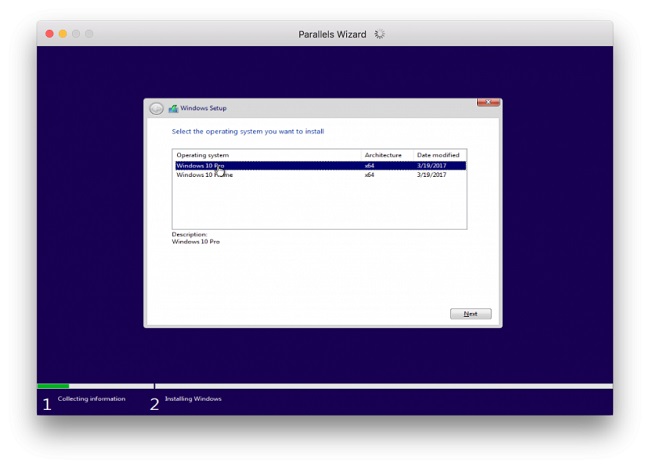This screenshot has width=650, height=468.
Task: Click the Parallels Wizard window title
Action: point(332,34)
